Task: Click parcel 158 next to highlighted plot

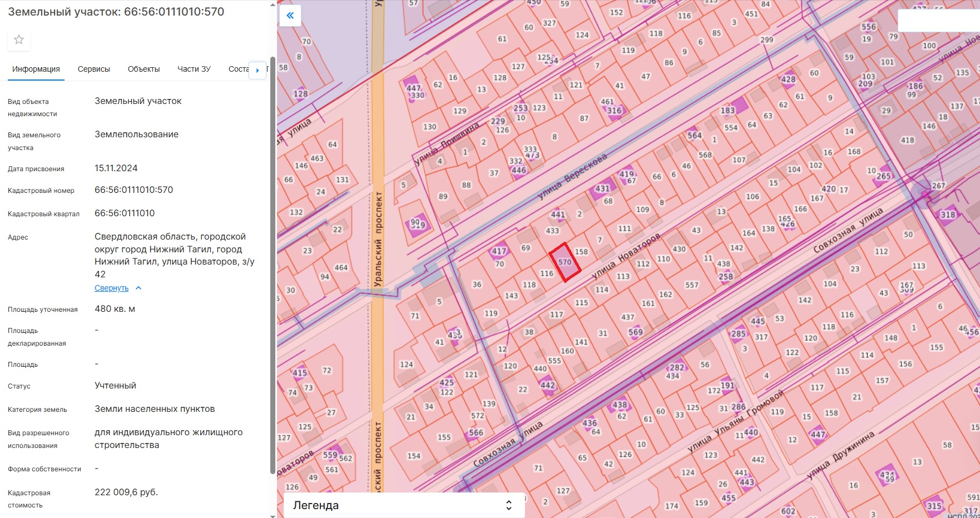Action: tap(581, 252)
